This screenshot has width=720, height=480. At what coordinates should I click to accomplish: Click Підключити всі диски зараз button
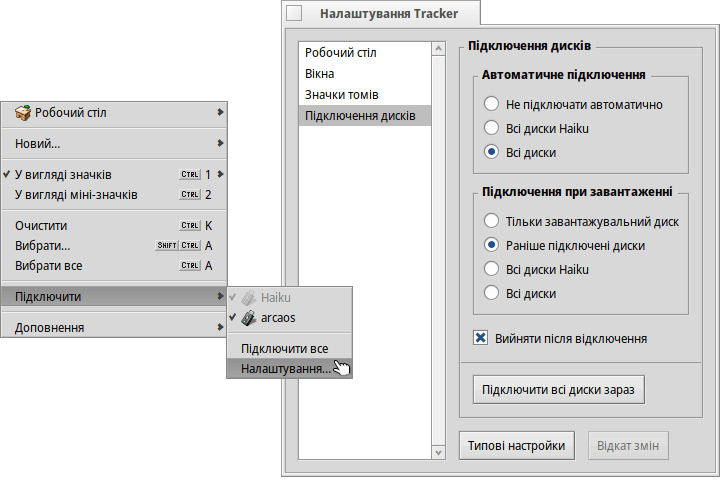click(x=559, y=390)
